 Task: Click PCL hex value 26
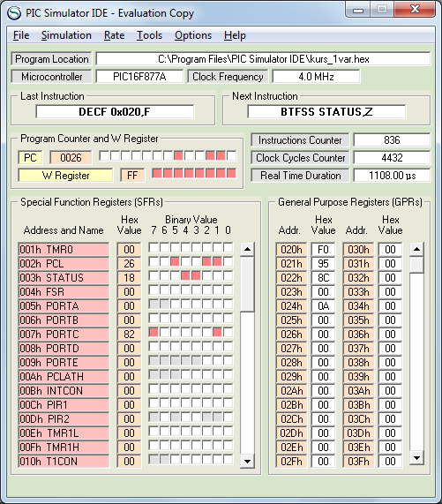(129, 264)
